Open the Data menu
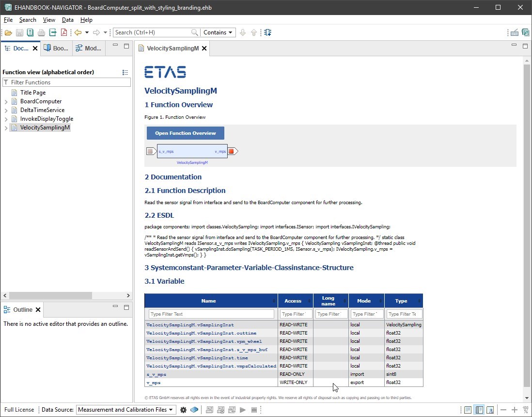Image resolution: width=532 pixels, height=417 pixels. point(67,20)
